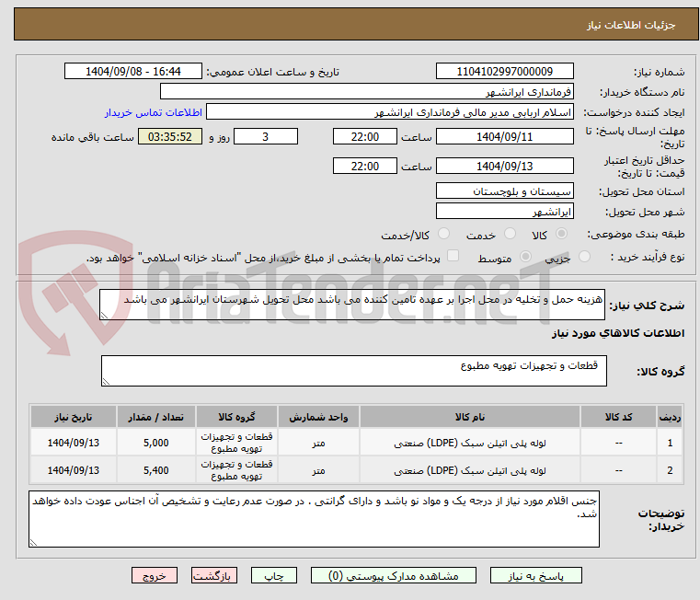
Task: Click the کد کالا column header
Action: (618, 417)
